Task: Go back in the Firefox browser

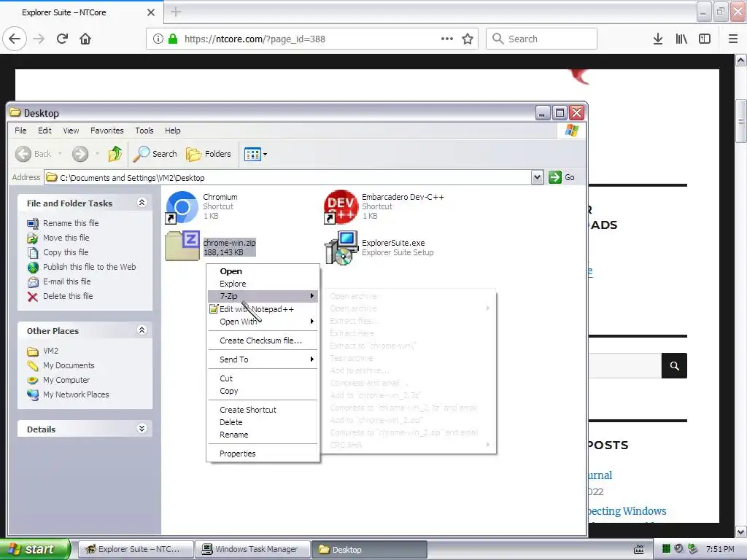Action: click(15, 39)
